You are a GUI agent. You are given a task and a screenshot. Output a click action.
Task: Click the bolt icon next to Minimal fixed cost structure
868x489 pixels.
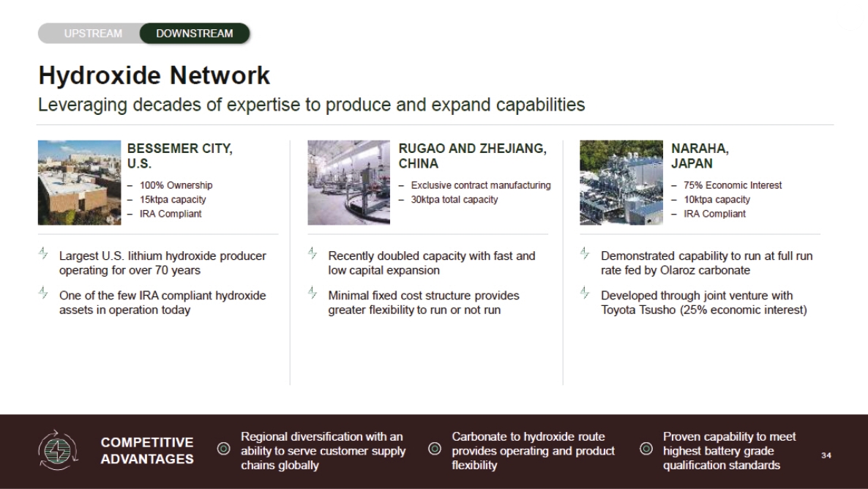[x=313, y=292]
